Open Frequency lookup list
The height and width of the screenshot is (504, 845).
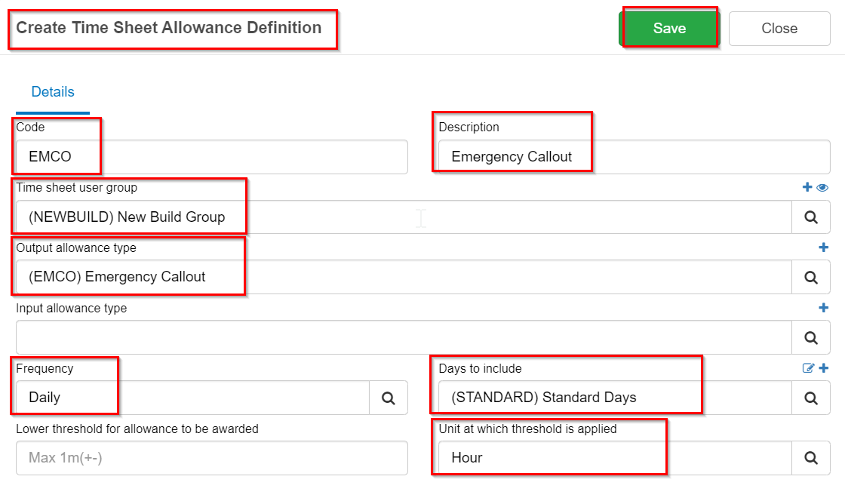click(389, 398)
